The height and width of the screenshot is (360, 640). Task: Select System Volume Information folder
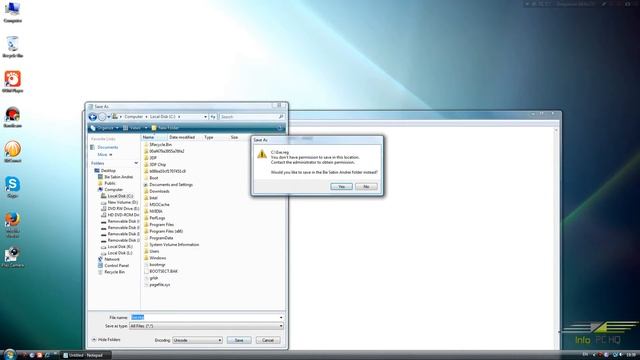(171, 244)
